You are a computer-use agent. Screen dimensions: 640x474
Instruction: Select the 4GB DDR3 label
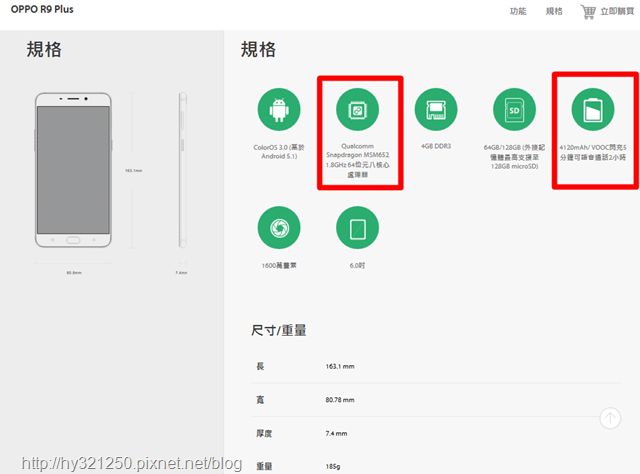pos(436,146)
